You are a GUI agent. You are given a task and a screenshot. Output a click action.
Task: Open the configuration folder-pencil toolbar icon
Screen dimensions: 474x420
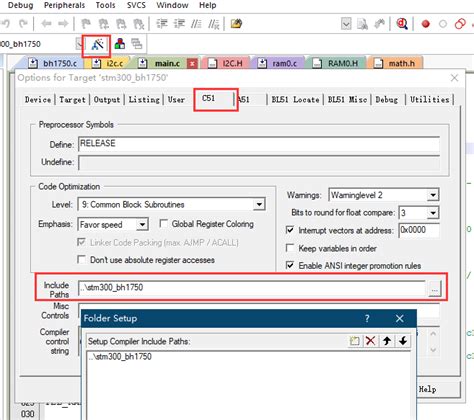(236, 24)
